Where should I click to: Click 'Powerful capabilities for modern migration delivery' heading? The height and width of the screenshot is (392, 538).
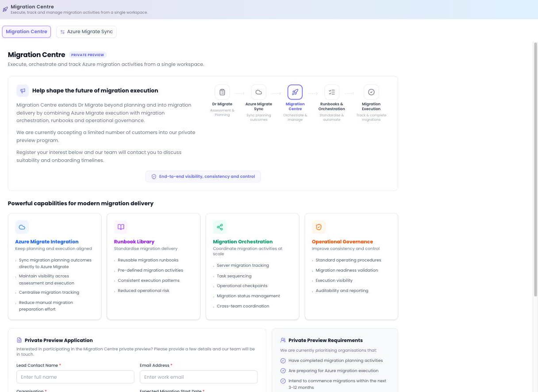81,204
